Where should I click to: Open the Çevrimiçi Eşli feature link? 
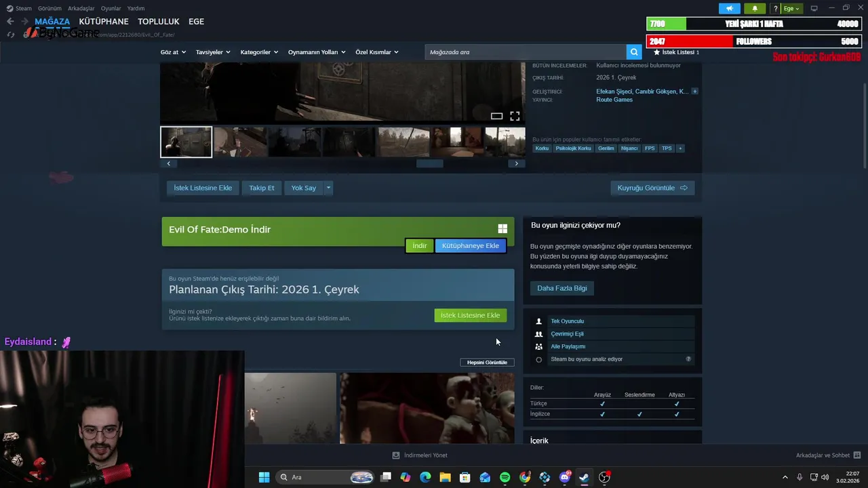click(x=567, y=333)
